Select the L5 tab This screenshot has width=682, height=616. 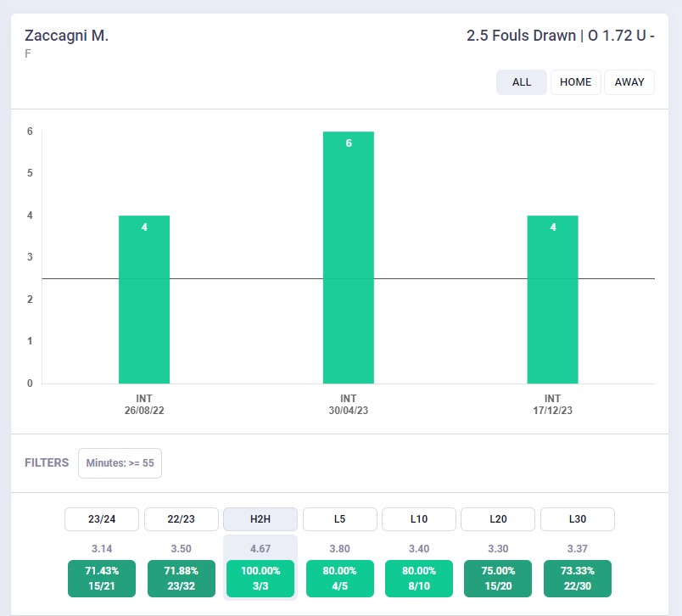(339, 519)
